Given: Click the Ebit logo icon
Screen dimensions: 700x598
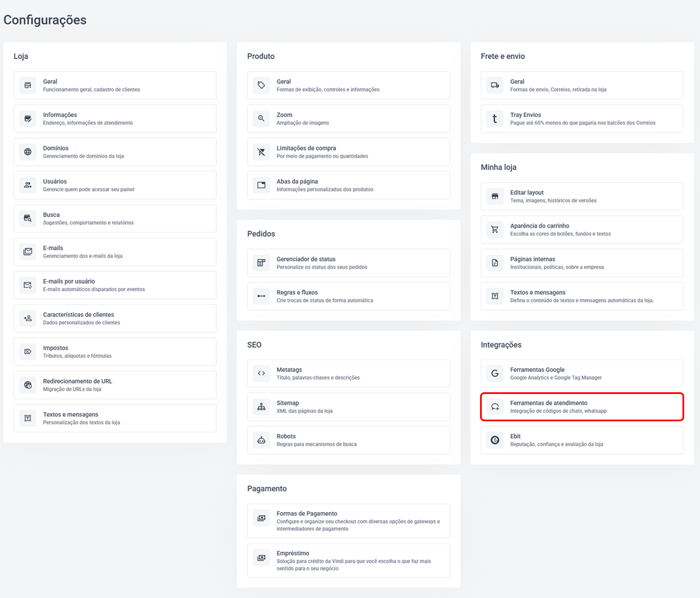Looking at the screenshot, I should [495, 440].
